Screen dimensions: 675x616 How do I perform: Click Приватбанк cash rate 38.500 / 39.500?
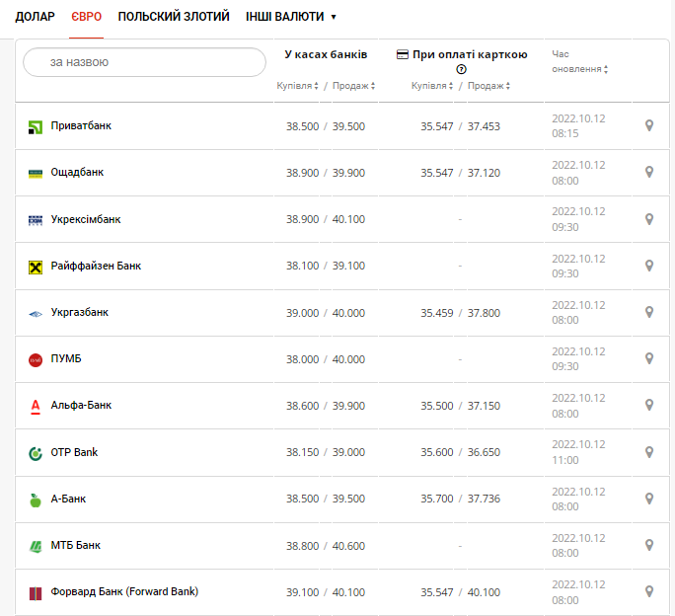point(326,126)
